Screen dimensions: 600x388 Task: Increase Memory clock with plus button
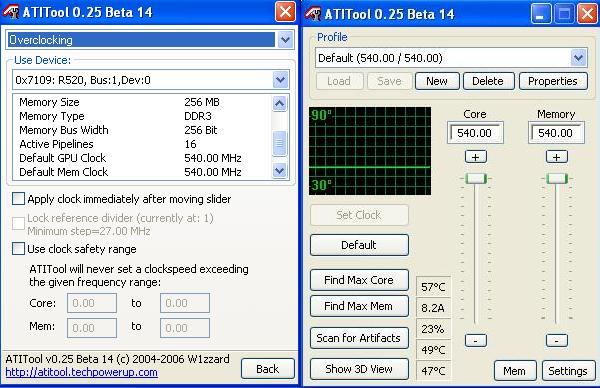tap(557, 157)
